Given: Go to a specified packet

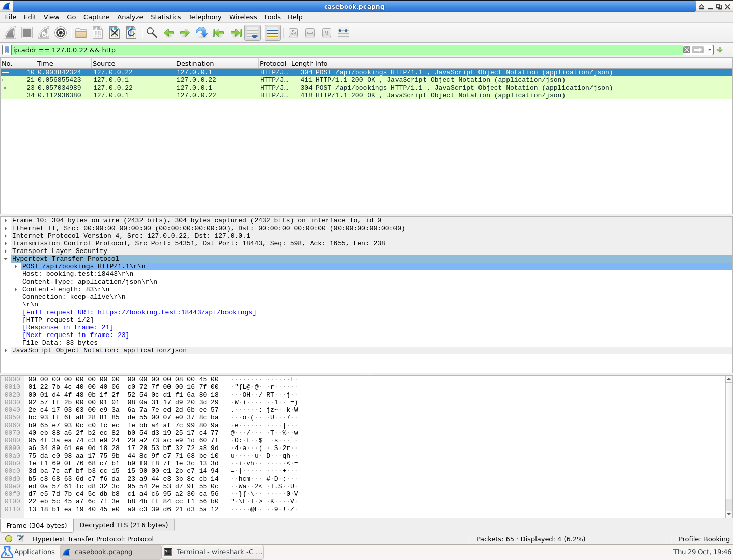Looking at the screenshot, I should point(202,33).
